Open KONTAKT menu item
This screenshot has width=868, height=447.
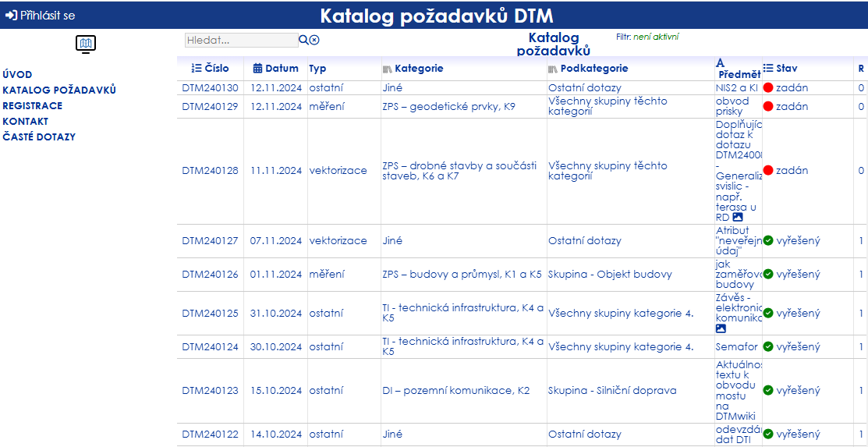click(26, 121)
